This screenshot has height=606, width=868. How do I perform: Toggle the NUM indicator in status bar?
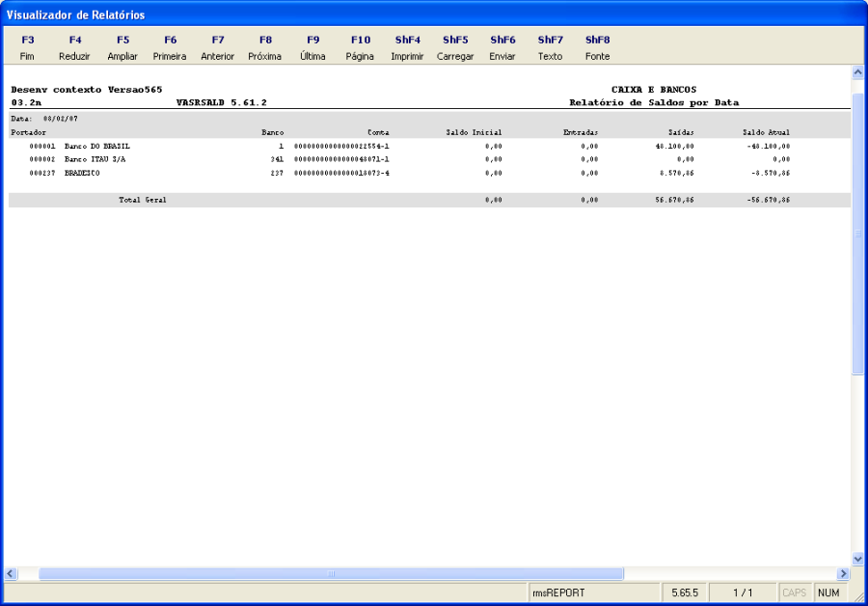[x=831, y=592]
